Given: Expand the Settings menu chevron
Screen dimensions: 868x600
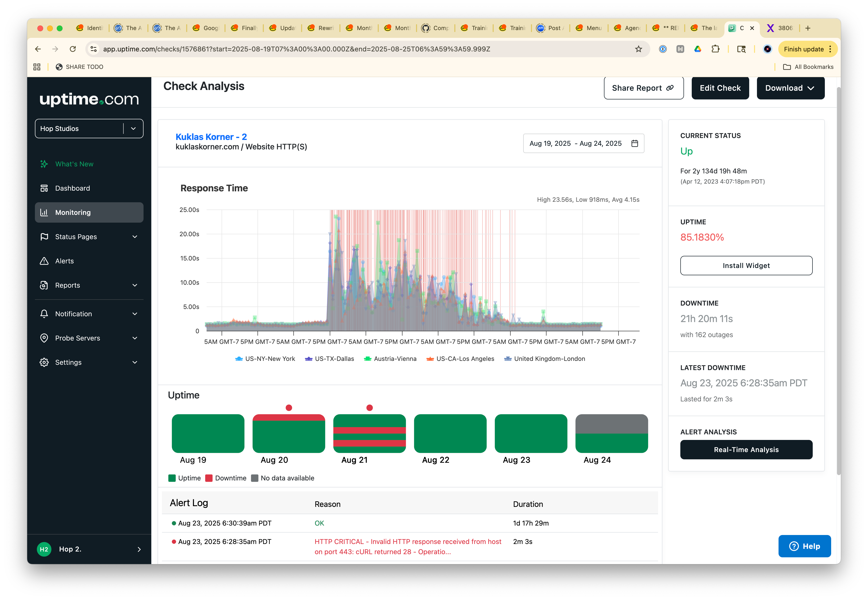Looking at the screenshot, I should (x=135, y=362).
